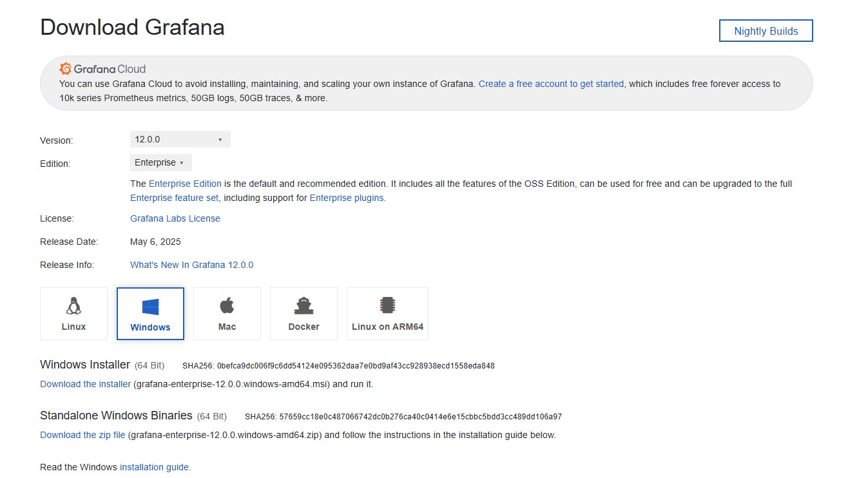Click the Windows Installer SHA256 hash
The height and width of the screenshot is (478, 868).
[356, 366]
